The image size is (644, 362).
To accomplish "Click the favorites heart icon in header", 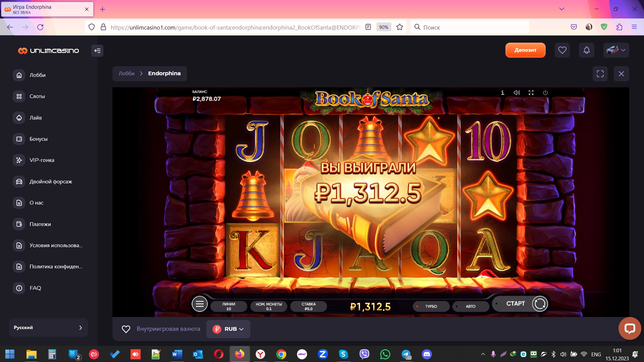I will click(x=562, y=50).
